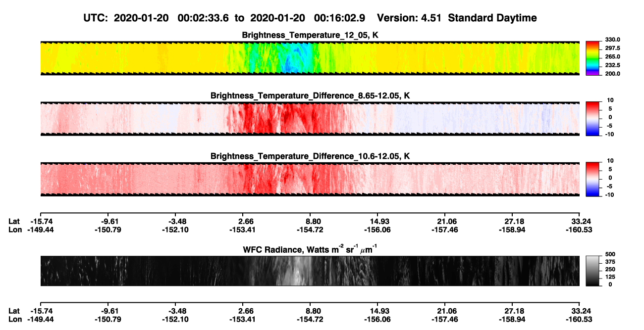Screen dimensions: 644x330
Task: Click the 330.0 colorbar tick label
Action: pyautogui.click(x=612, y=40)
